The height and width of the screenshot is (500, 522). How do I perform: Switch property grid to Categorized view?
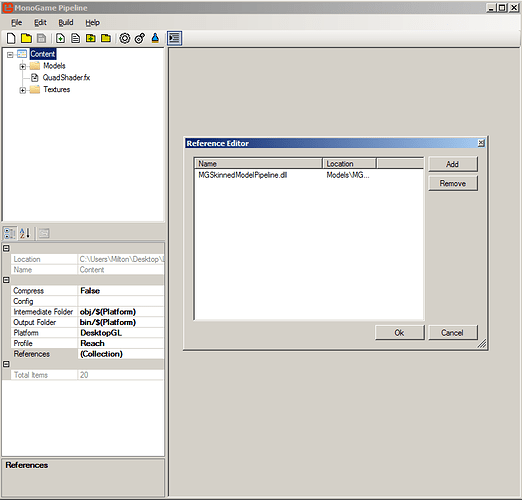[x=10, y=233]
